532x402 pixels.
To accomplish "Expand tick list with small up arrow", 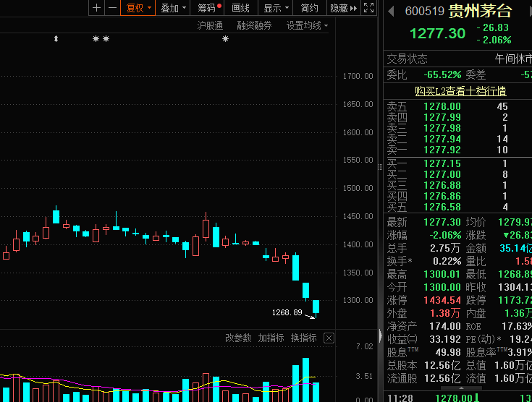I will (461, 388).
